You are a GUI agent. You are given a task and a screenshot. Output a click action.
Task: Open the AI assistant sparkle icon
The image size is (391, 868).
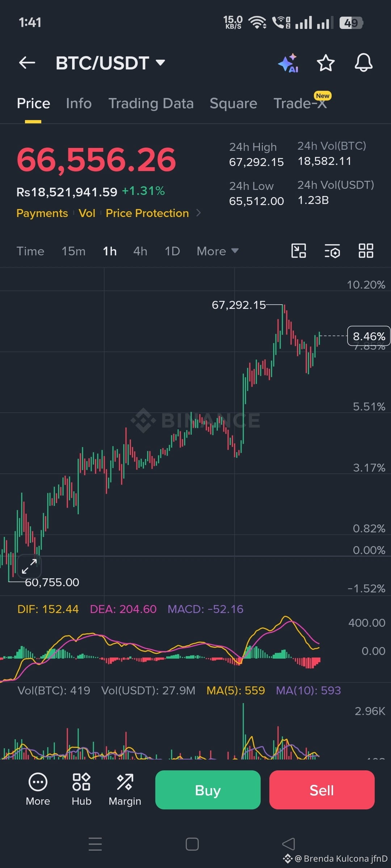[289, 63]
